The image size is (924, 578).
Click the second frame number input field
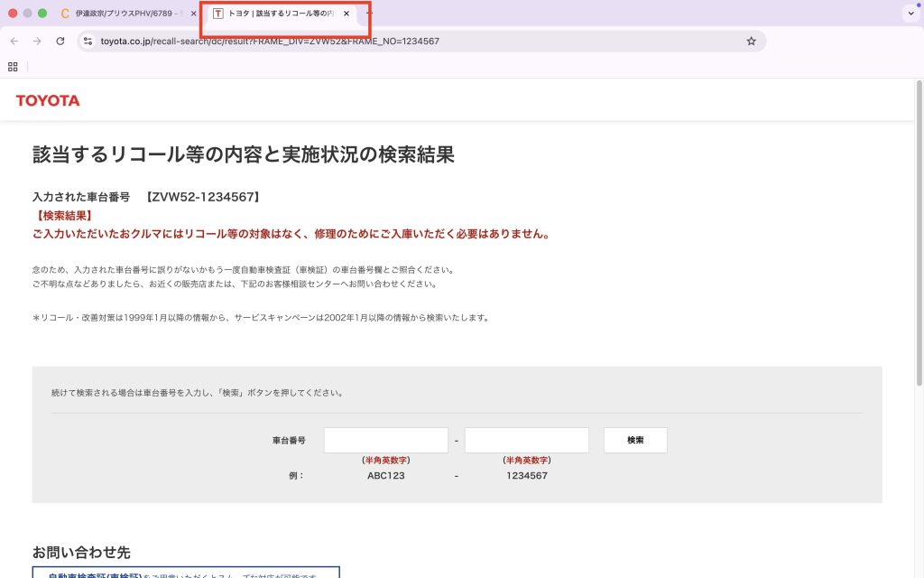click(x=527, y=440)
